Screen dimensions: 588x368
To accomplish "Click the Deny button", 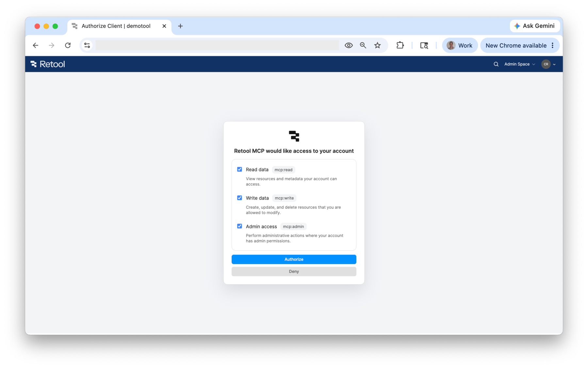I will point(294,271).
